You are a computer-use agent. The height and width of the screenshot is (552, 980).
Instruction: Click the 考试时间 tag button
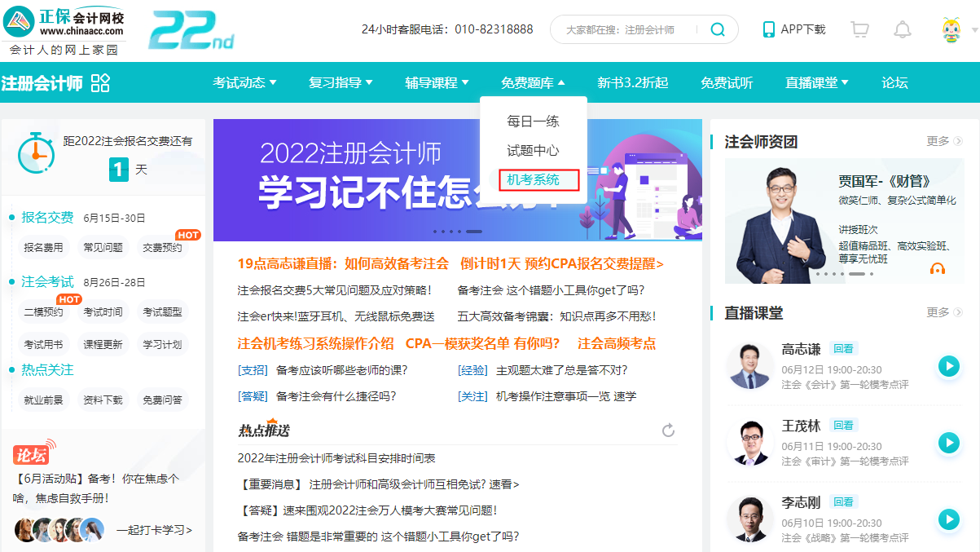pyautogui.click(x=103, y=311)
